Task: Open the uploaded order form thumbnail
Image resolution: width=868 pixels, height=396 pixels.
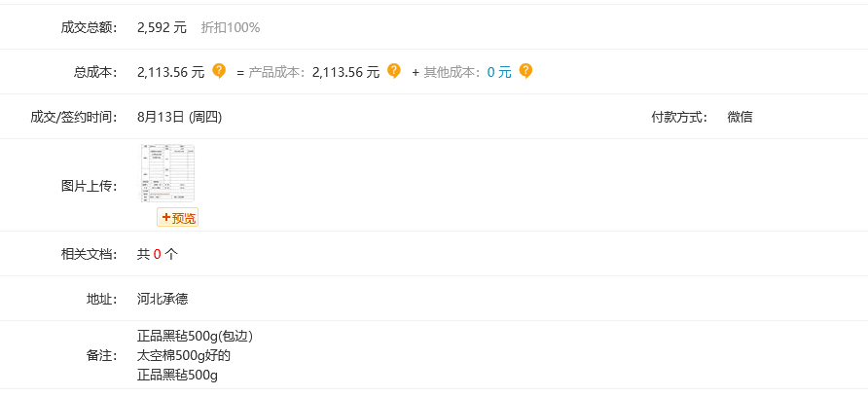Action: click(168, 173)
